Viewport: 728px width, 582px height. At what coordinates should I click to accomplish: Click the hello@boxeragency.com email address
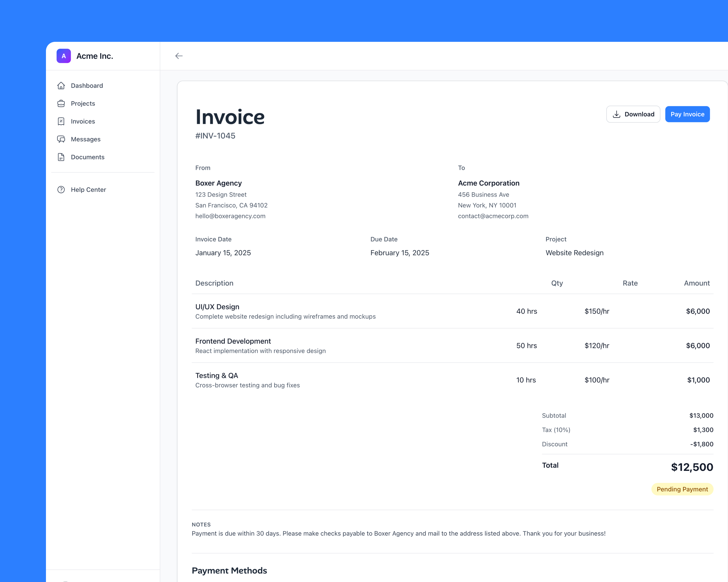point(230,216)
